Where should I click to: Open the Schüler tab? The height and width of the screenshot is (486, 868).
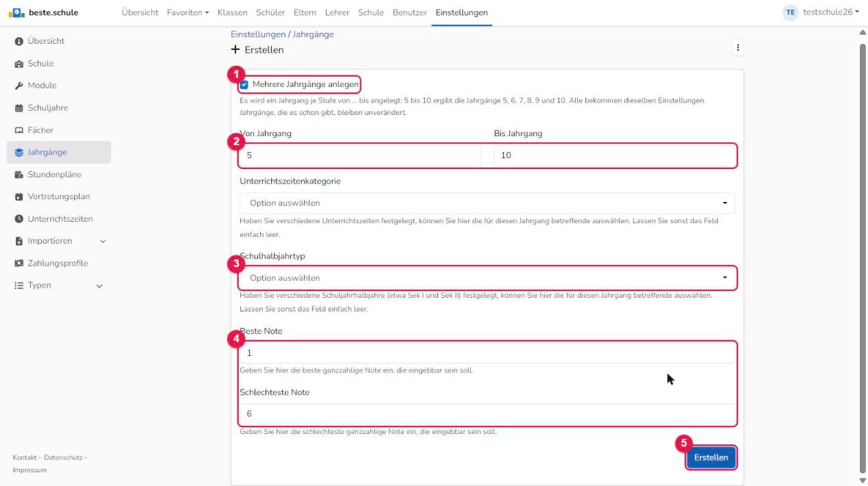(271, 13)
